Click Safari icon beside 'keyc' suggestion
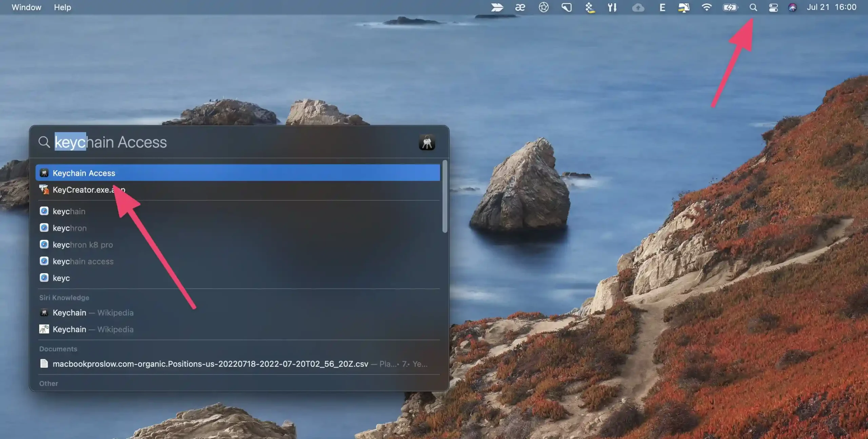Screen dimensions: 868x439 pos(44,278)
